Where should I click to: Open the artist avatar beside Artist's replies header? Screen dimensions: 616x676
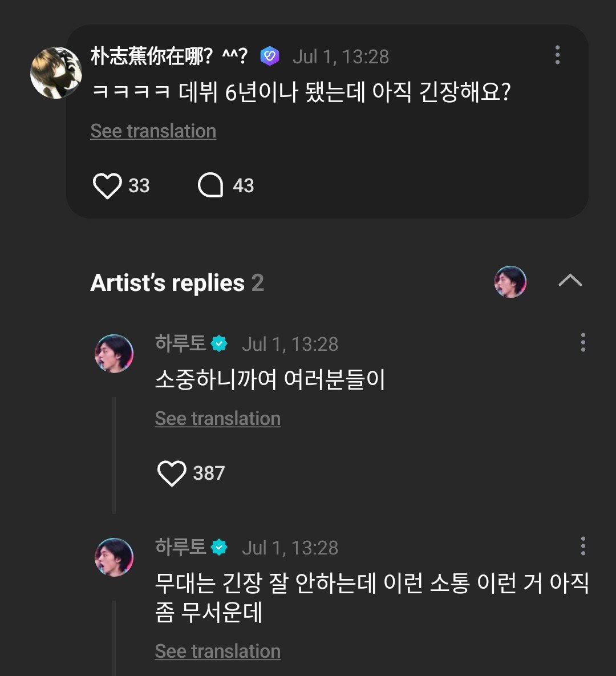(x=510, y=281)
